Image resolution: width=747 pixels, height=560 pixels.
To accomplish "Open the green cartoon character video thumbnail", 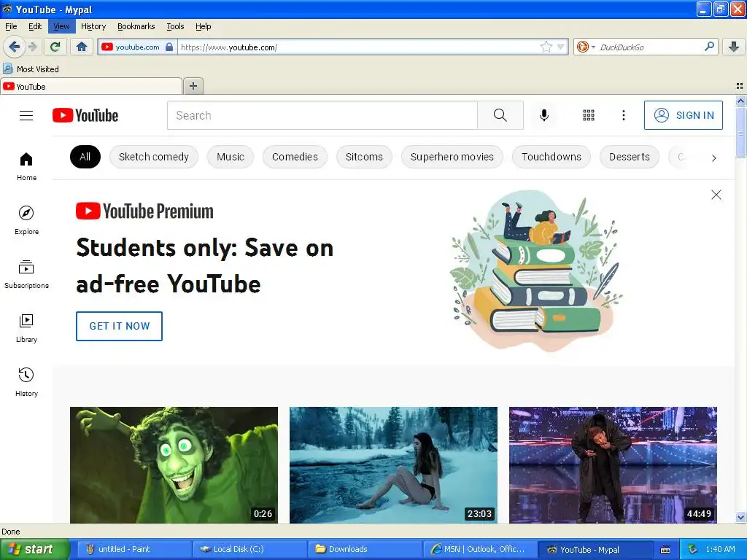I will (x=174, y=465).
